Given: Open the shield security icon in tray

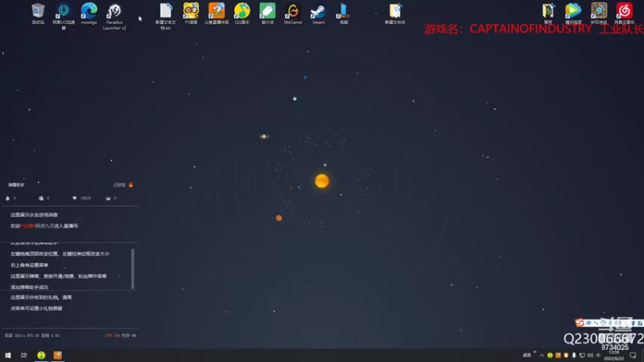Looking at the screenshot, I should tap(566, 356).
